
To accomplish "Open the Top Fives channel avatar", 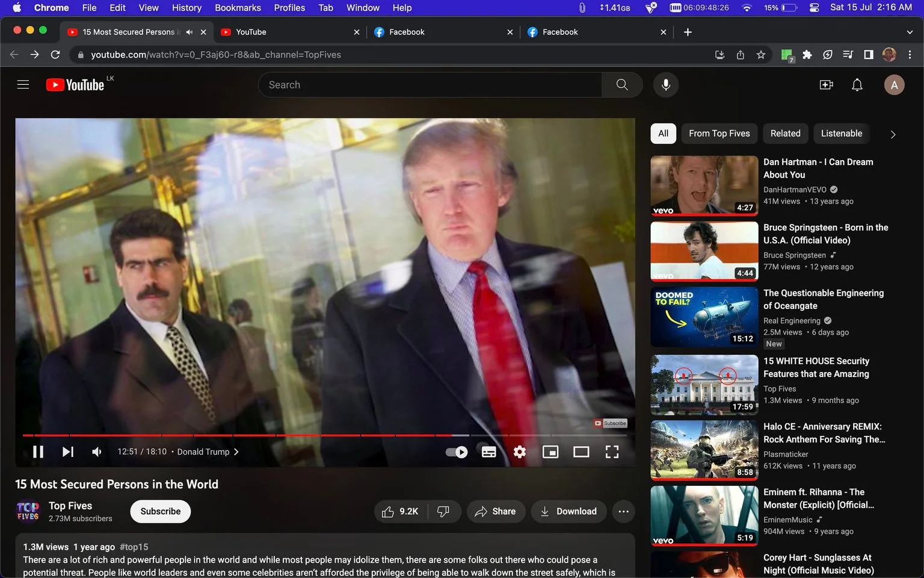I will [28, 511].
